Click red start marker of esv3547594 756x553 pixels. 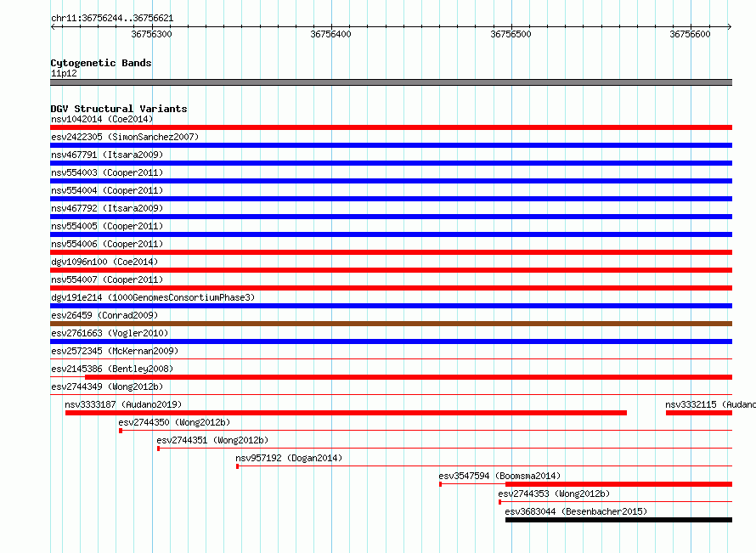point(441,484)
